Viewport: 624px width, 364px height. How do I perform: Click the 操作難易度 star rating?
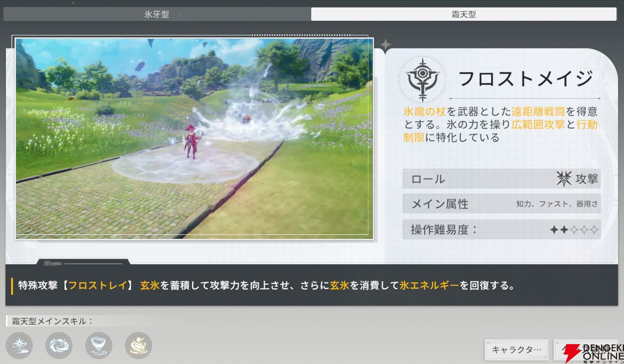point(574,230)
